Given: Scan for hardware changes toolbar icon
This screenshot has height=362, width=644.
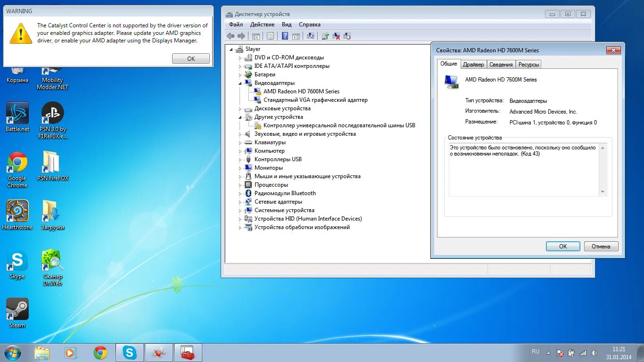Looking at the screenshot, I should tap(311, 36).
